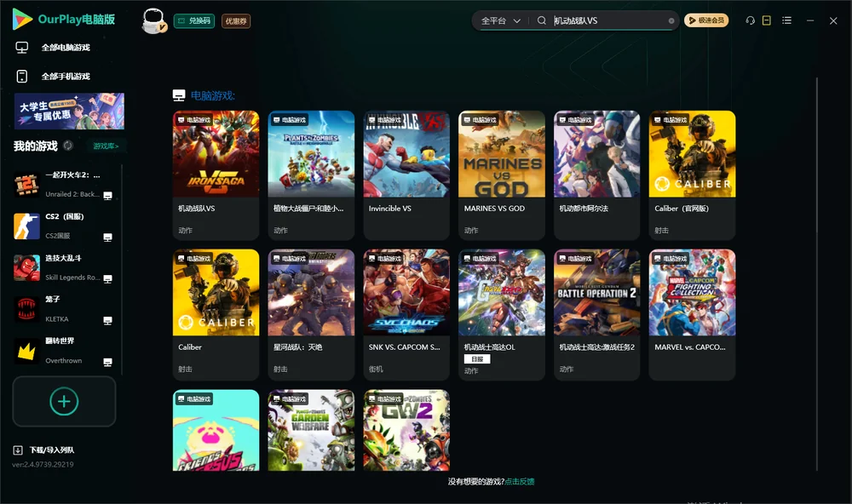Select Overthrown in my games list
Viewport: 852px width, 504px height.
(x=64, y=351)
